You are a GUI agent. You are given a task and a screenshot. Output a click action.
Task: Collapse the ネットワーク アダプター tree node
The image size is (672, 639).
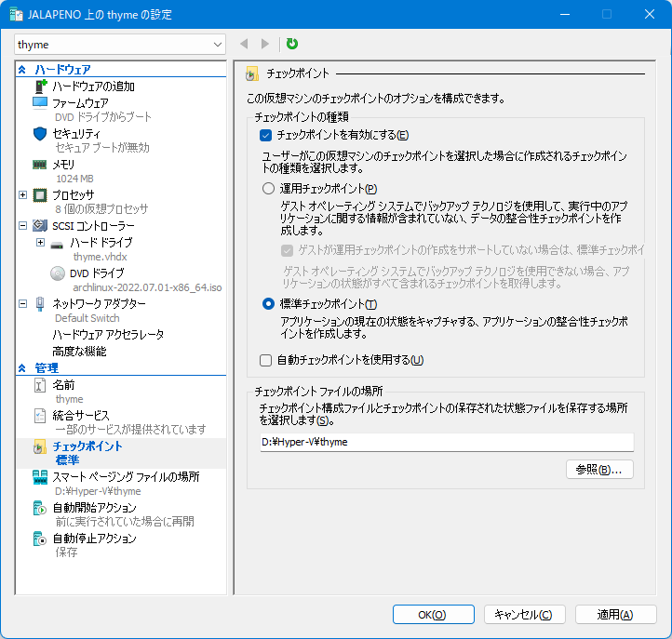(x=23, y=303)
